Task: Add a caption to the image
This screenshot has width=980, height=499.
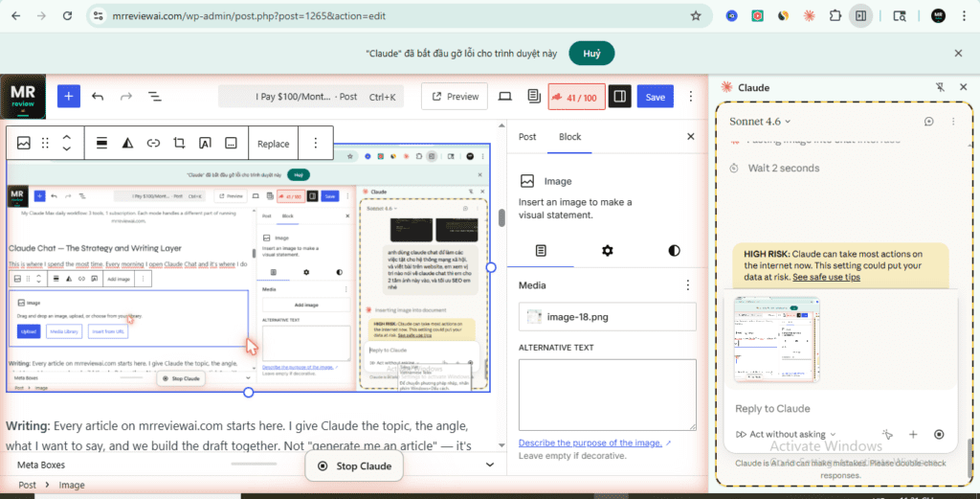Action: tap(231, 144)
